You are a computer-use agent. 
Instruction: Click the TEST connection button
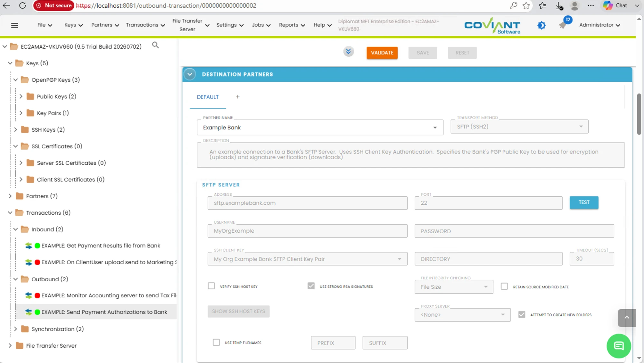pyautogui.click(x=584, y=202)
